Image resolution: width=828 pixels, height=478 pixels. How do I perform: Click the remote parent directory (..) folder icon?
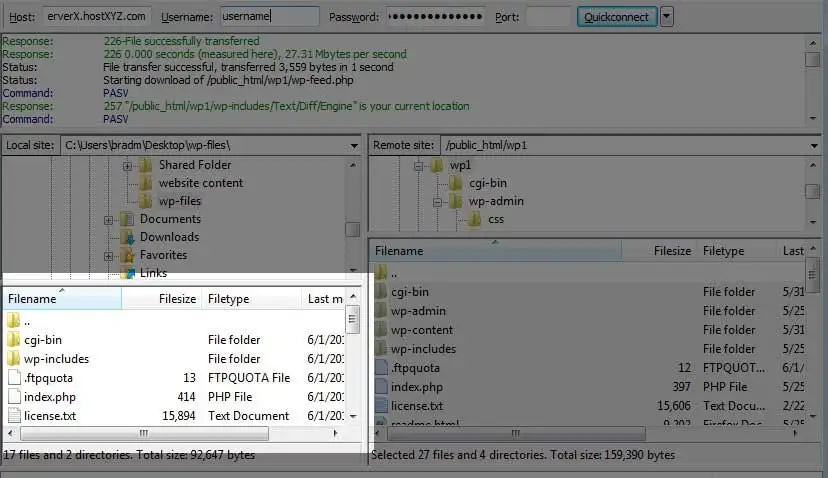(381, 273)
